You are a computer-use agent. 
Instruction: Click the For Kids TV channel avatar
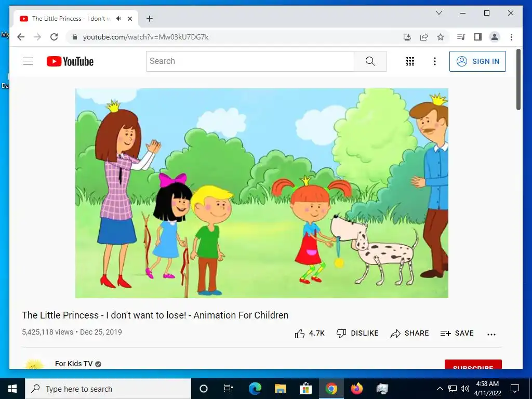[x=34, y=364]
